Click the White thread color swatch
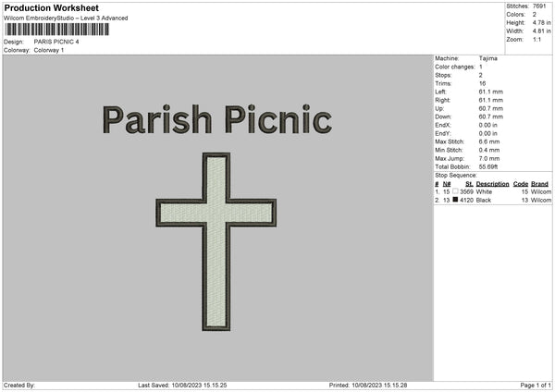 pos(455,191)
